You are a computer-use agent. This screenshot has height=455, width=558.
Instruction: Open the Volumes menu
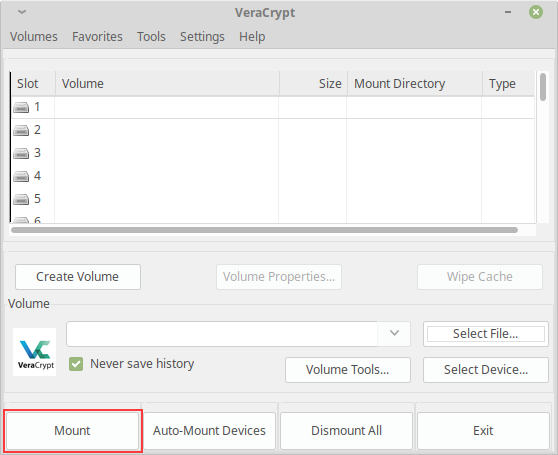(x=33, y=37)
